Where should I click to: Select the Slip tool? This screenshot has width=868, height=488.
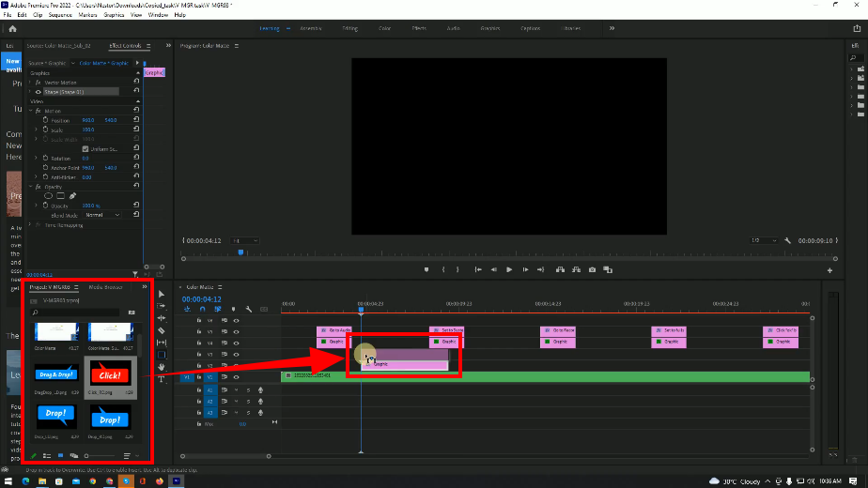(x=161, y=343)
